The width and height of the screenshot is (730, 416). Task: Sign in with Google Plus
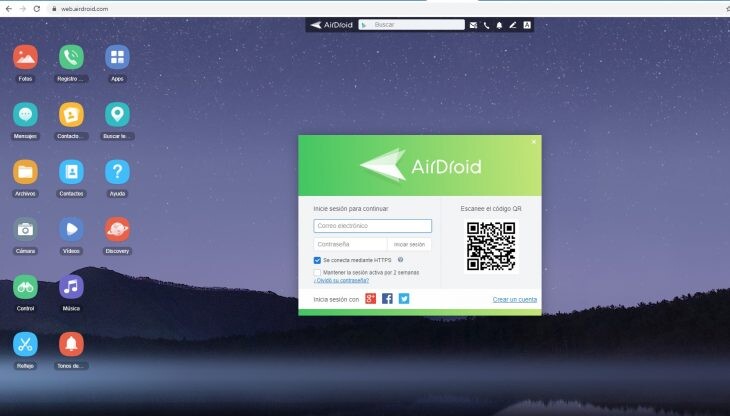coord(371,299)
